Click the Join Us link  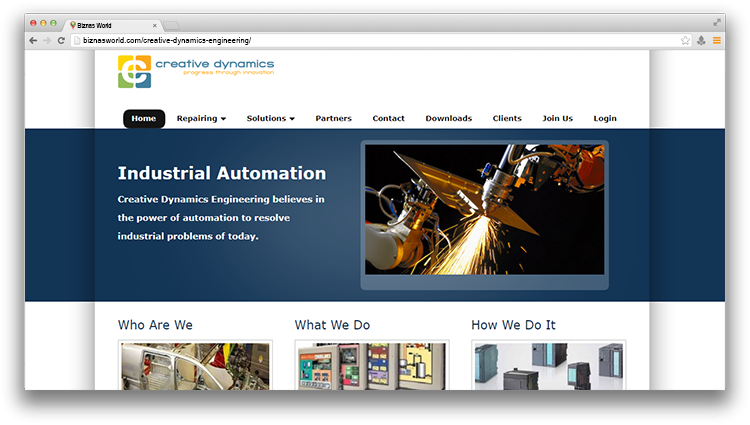coord(557,119)
